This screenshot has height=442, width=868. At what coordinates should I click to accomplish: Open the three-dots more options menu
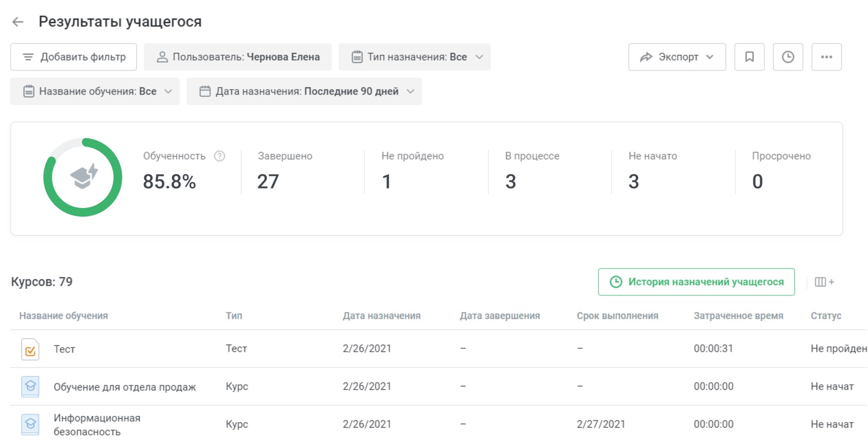click(827, 57)
